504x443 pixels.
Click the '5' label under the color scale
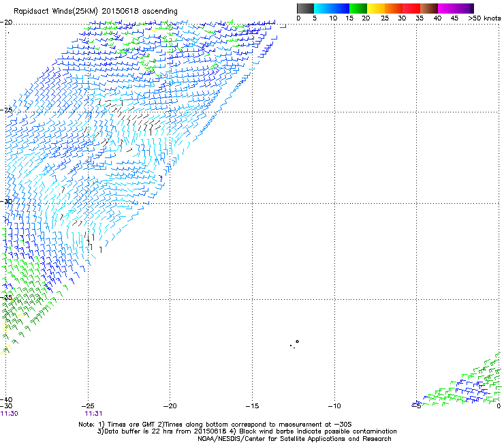315,18
